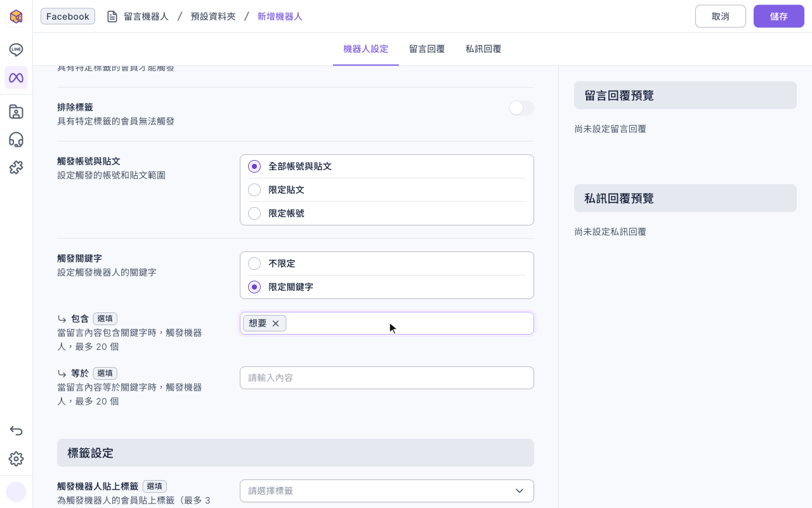This screenshot has width=812, height=508.
Task: Click the 儲存 button
Action: coord(779,17)
